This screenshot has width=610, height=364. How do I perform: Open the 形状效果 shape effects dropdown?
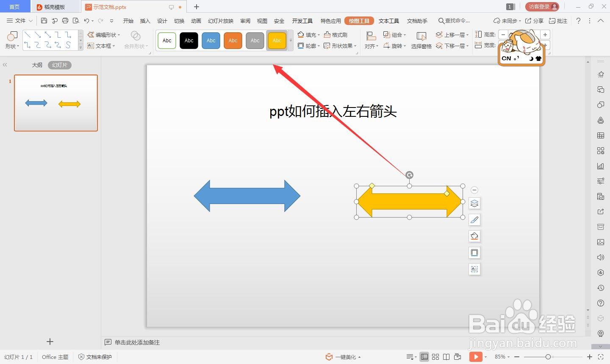click(x=340, y=46)
